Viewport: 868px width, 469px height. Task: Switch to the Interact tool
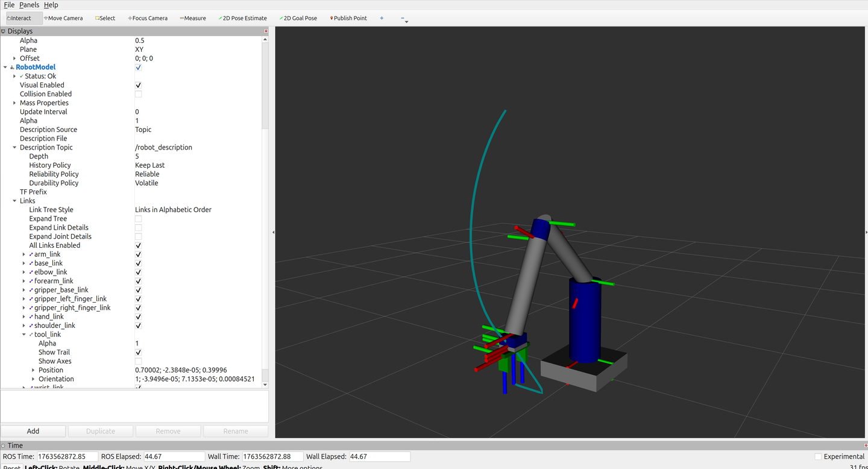19,18
